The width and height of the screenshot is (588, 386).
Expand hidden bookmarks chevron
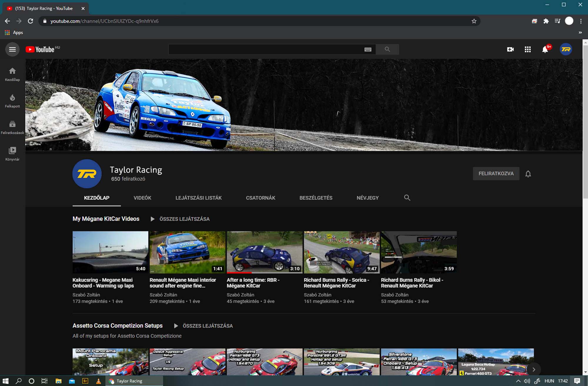coord(580,33)
